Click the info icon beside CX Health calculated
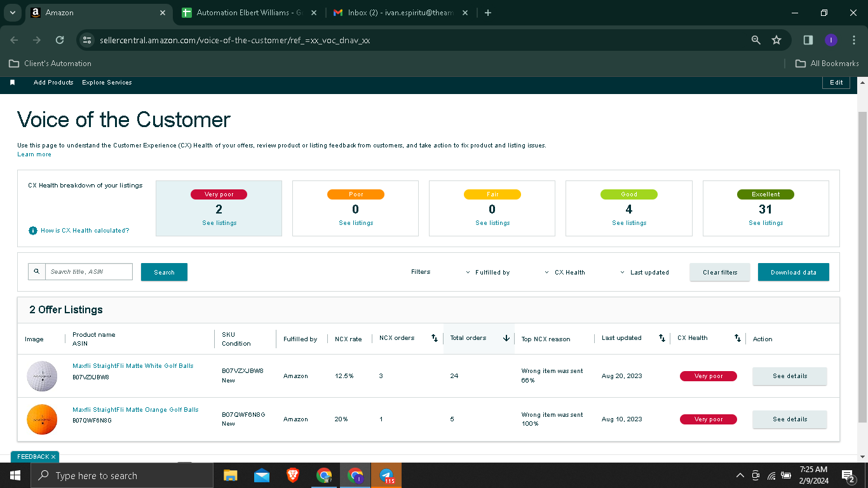 pyautogui.click(x=33, y=231)
